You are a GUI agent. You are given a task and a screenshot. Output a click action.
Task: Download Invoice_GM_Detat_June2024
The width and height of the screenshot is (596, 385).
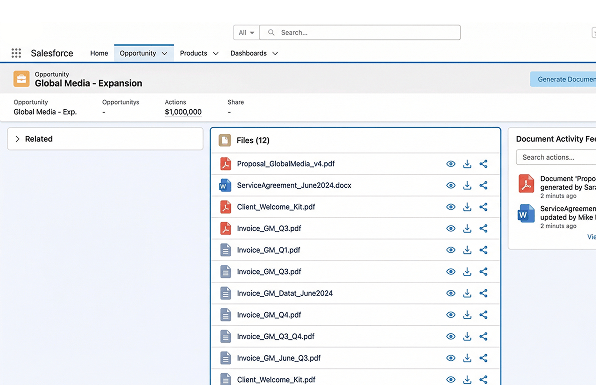467,293
